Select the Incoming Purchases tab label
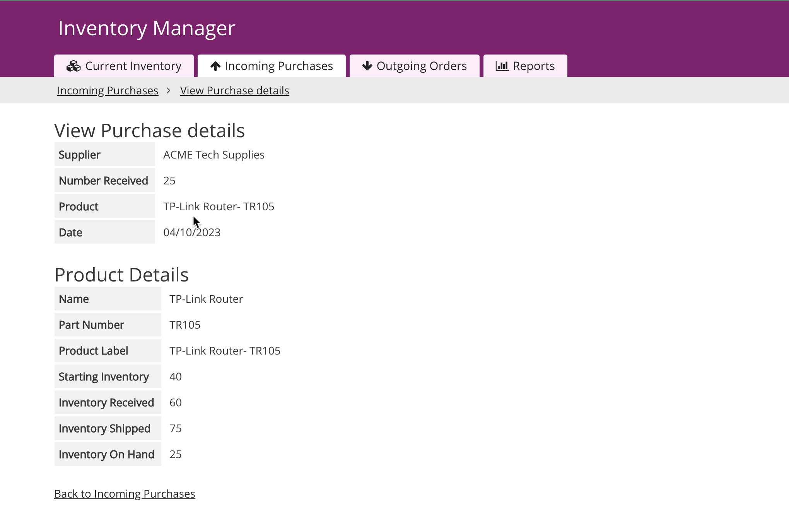 click(278, 66)
